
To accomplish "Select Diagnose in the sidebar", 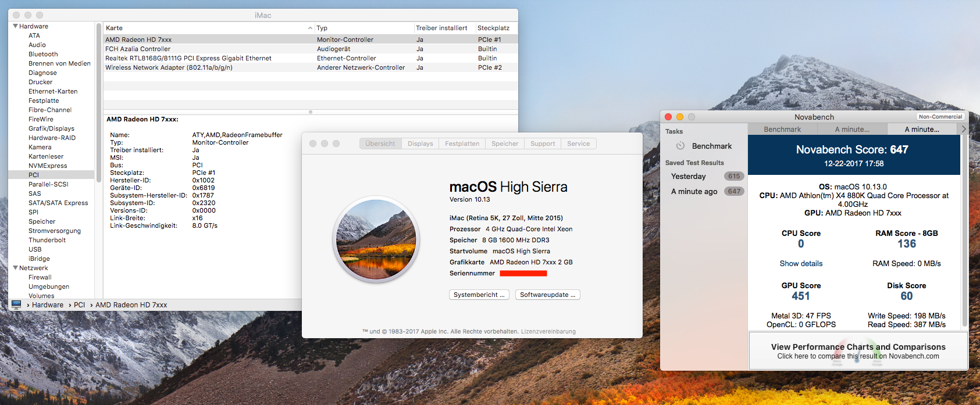I will [42, 73].
